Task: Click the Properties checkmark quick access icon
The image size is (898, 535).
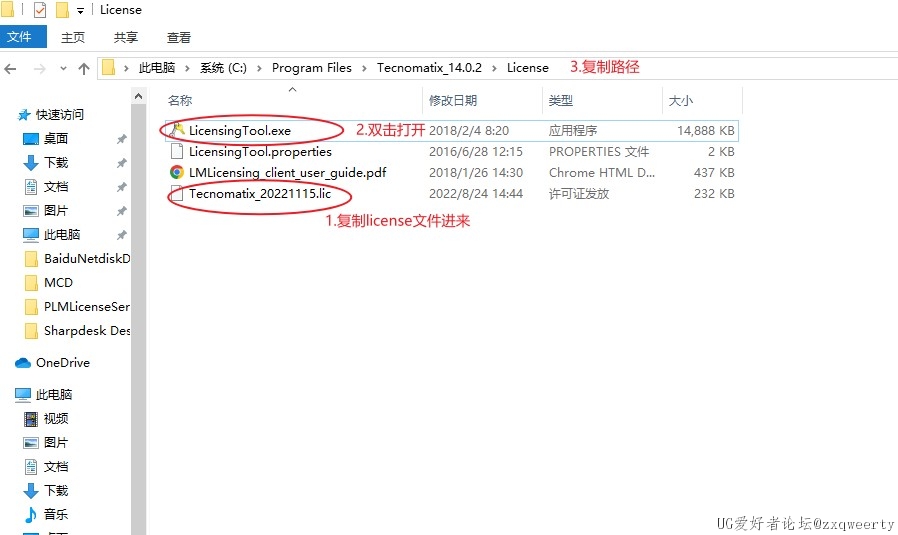Action: coord(40,10)
